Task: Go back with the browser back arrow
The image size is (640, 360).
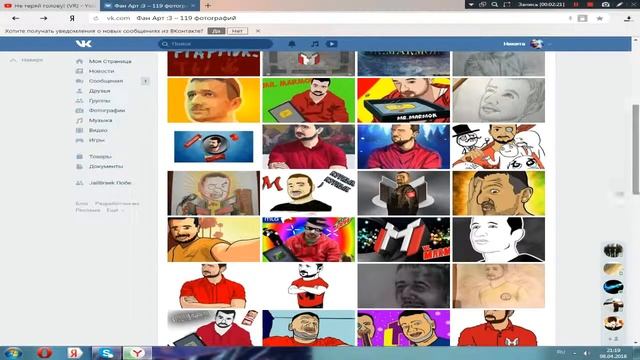Action: coord(16,18)
